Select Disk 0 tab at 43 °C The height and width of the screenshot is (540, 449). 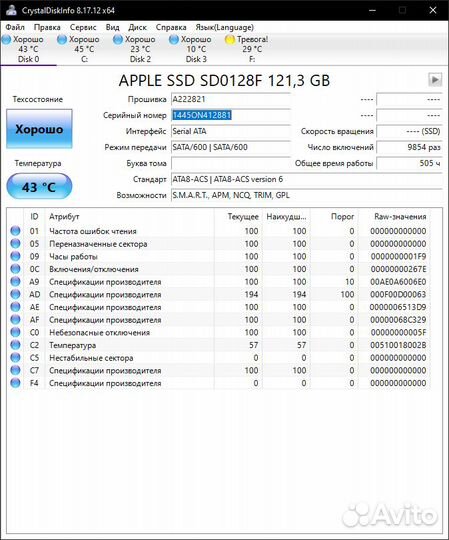coord(28,49)
